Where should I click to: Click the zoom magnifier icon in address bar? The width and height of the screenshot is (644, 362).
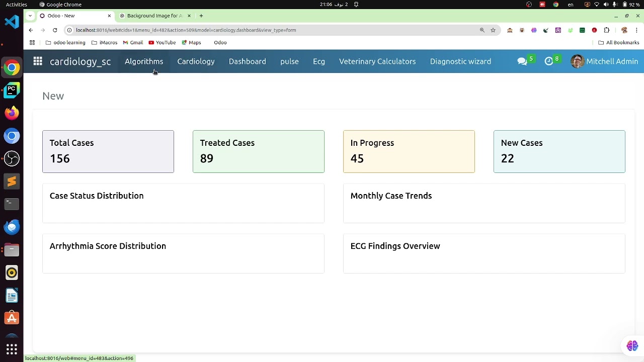pos(482,30)
